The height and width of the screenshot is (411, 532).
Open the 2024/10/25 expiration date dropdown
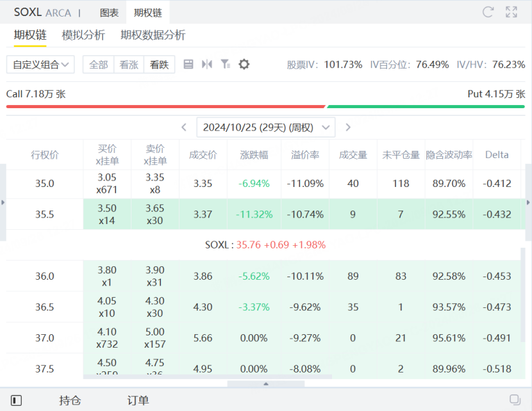pyautogui.click(x=266, y=127)
